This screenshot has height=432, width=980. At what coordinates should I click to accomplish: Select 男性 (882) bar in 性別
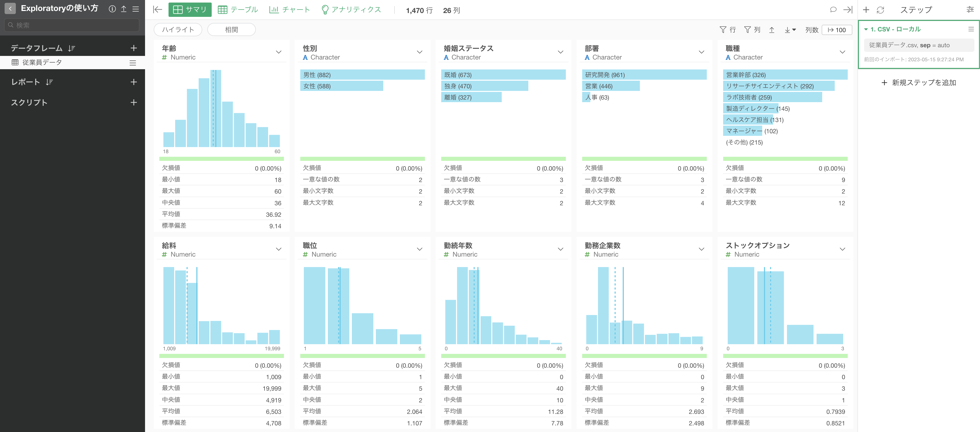click(x=362, y=75)
